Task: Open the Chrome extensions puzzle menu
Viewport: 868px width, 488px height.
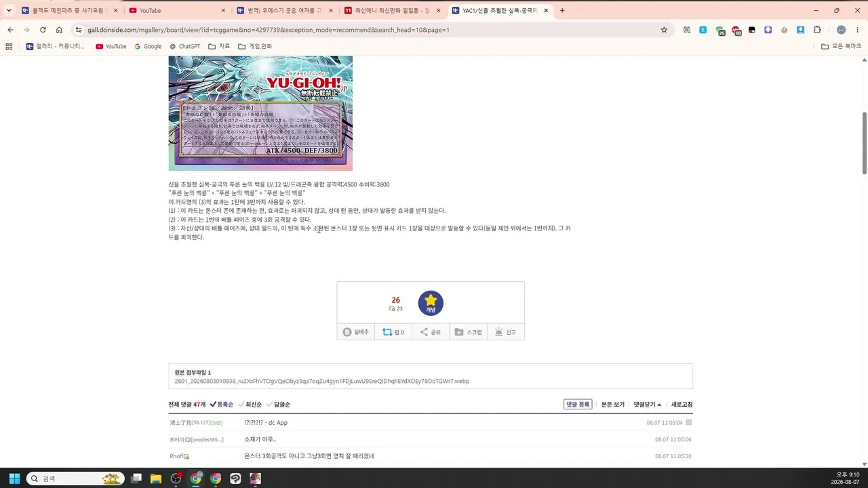Action: click(817, 30)
